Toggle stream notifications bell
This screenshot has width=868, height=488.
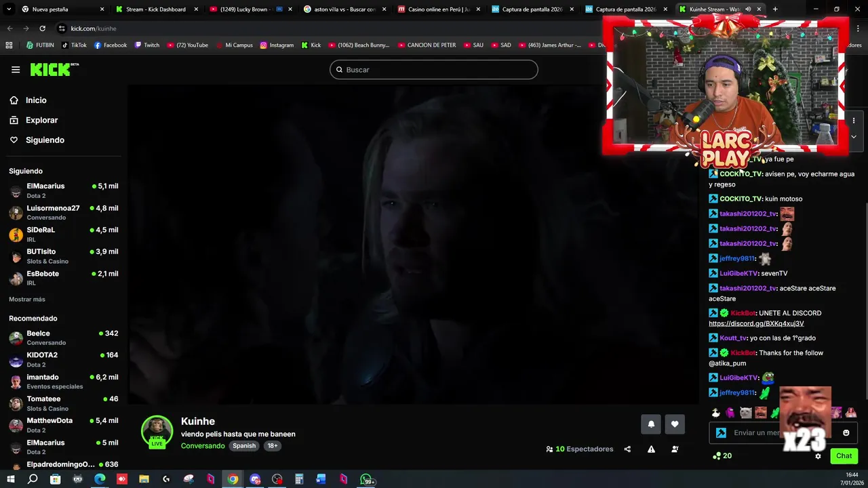pyautogui.click(x=651, y=424)
